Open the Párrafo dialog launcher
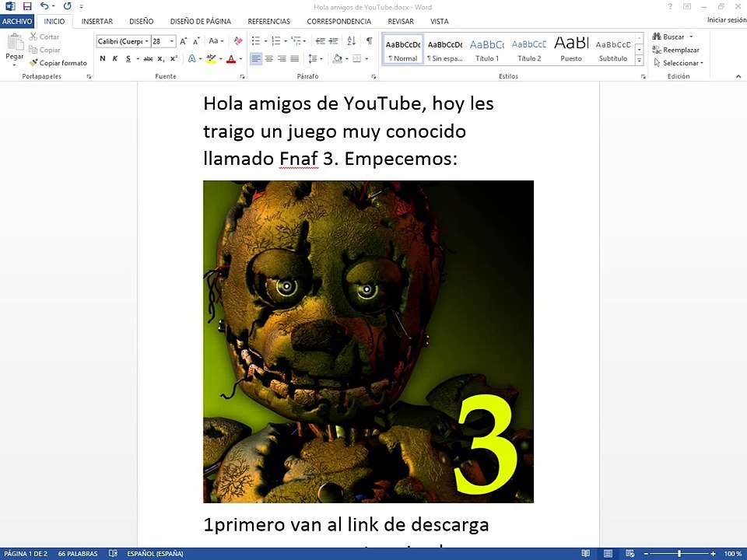 pyautogui.click(x=373, y=76)
